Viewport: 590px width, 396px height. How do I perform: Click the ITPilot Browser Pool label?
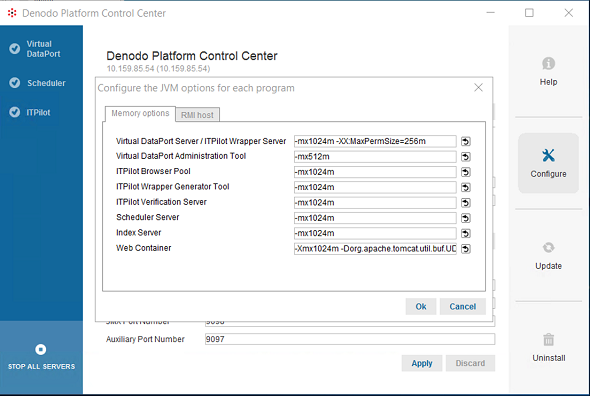(153, 171)
